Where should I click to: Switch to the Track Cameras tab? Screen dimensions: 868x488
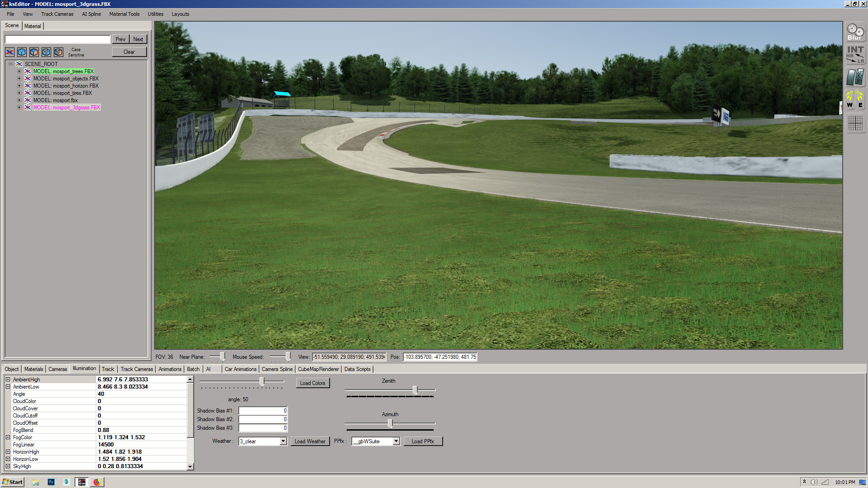[x=137, y=369]
